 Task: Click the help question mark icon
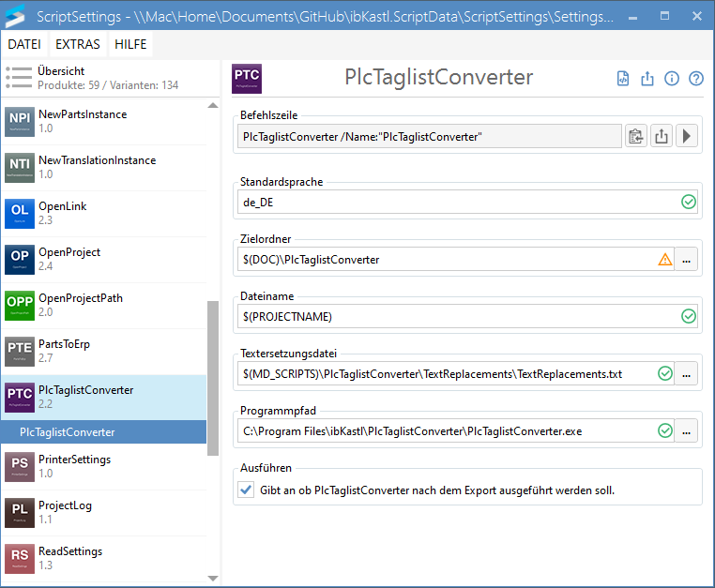[695, 79]
